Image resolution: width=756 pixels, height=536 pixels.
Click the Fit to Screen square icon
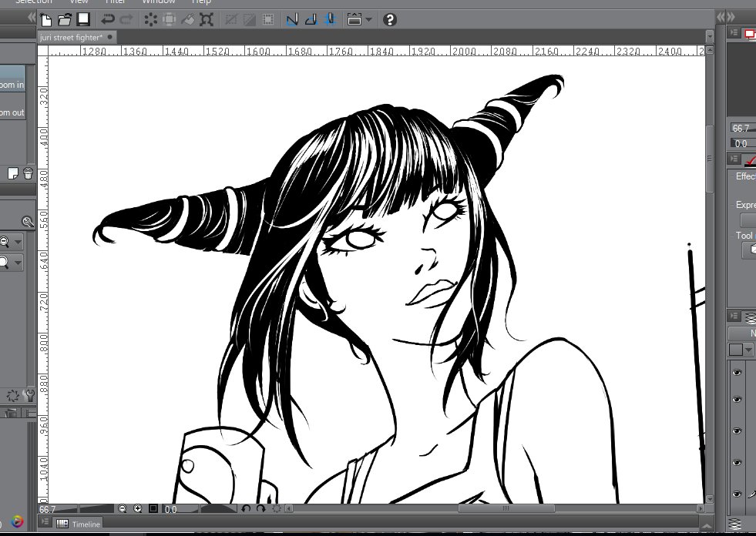click(153, 508)
